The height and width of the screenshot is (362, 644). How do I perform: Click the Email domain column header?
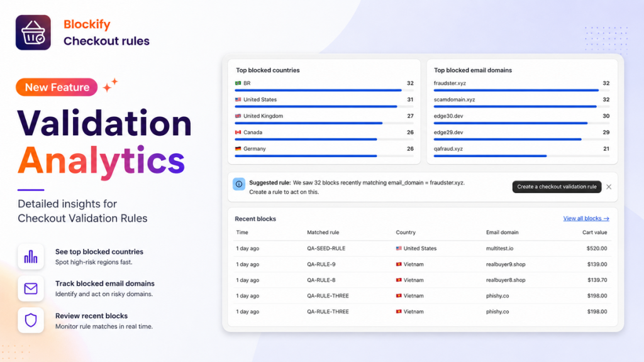(x=502, y=233)
